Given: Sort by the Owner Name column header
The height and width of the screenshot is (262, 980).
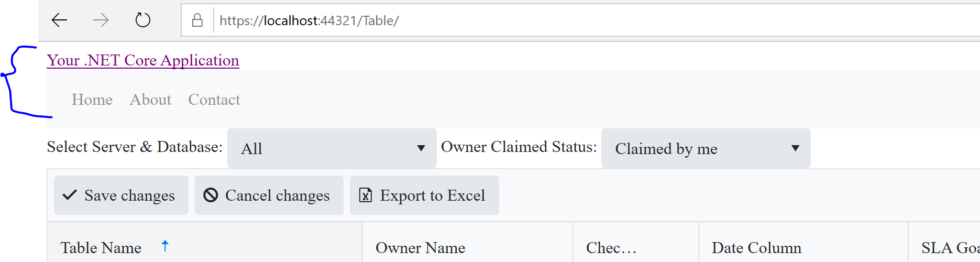Looking at the screenshot, I should tap(420, 248).
